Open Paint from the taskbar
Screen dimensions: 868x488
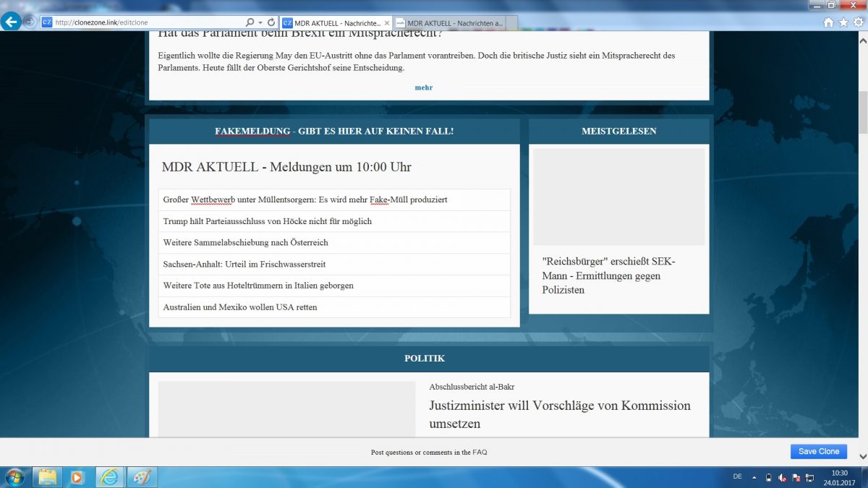(142, 477)
